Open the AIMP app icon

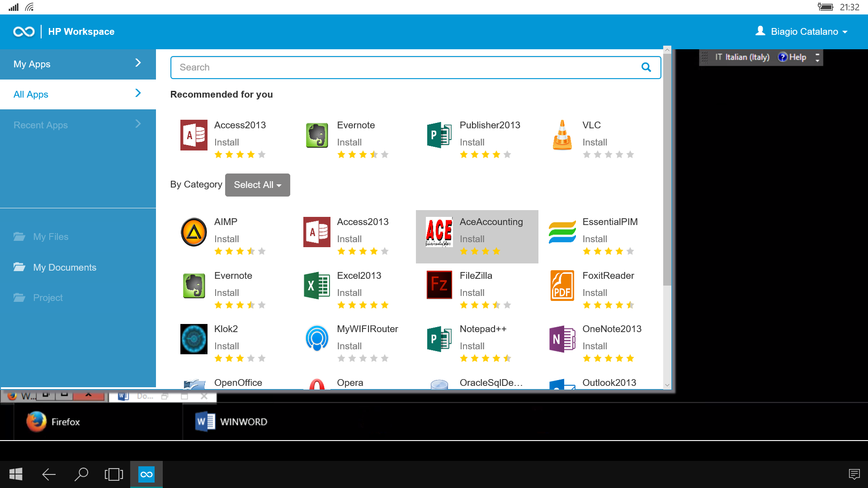point(194,232)
